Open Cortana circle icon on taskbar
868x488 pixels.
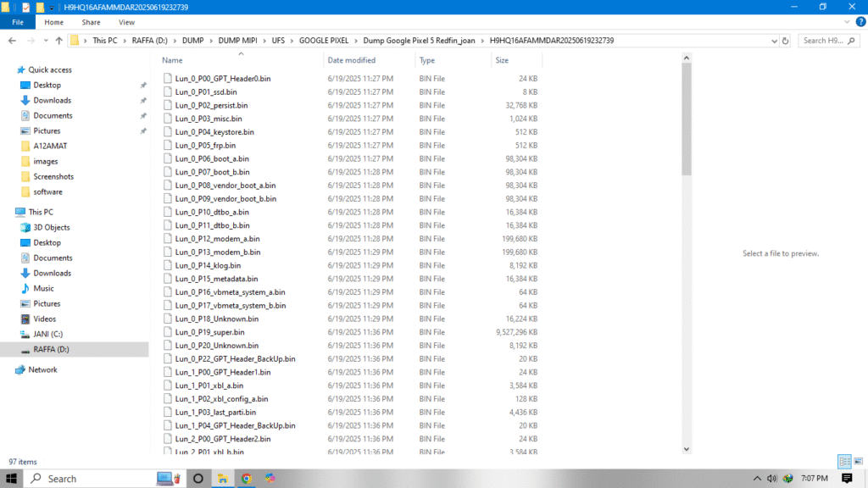(x=198, y=479)
